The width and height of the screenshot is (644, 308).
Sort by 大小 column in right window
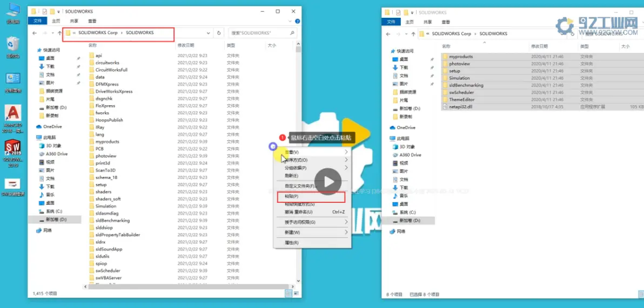click(x=626, y=46)
